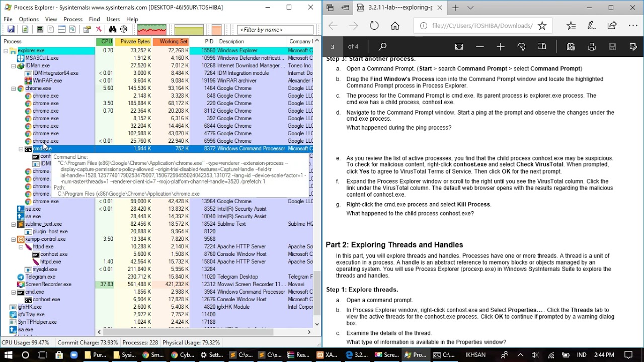Image resolution: width=644 pixels, height=362 pixels.
Task: Click the Edge Share icon
Action: pyautogui.click(x=612, y=26)
